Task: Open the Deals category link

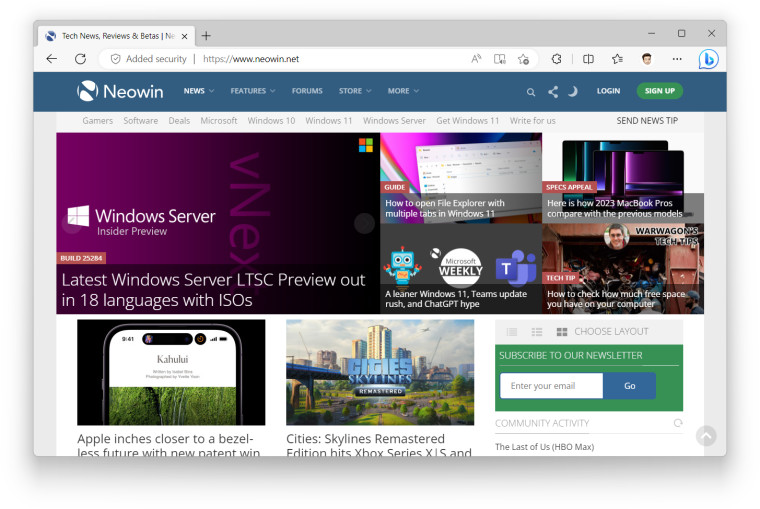Action: pos(179,121)
